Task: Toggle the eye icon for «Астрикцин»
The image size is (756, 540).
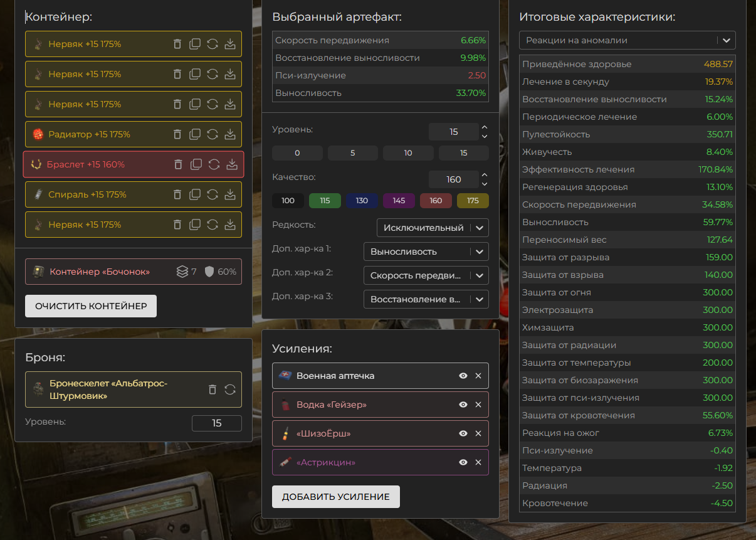Action: (x=463, y=462)
